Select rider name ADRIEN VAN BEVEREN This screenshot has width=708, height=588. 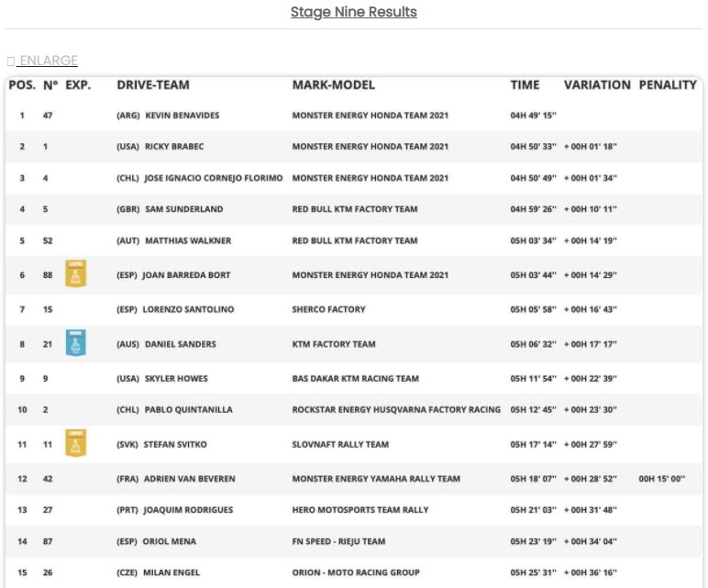(190, 479)
